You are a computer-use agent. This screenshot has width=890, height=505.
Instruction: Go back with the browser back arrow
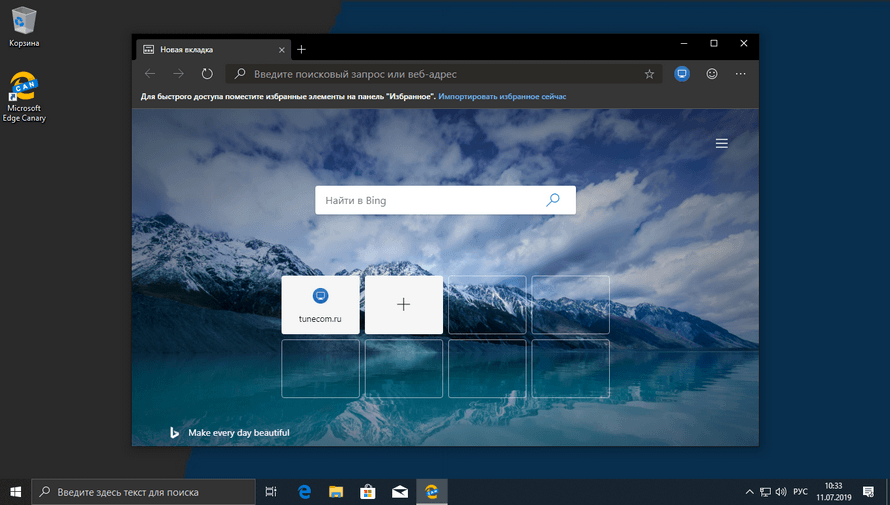(150, 74)
